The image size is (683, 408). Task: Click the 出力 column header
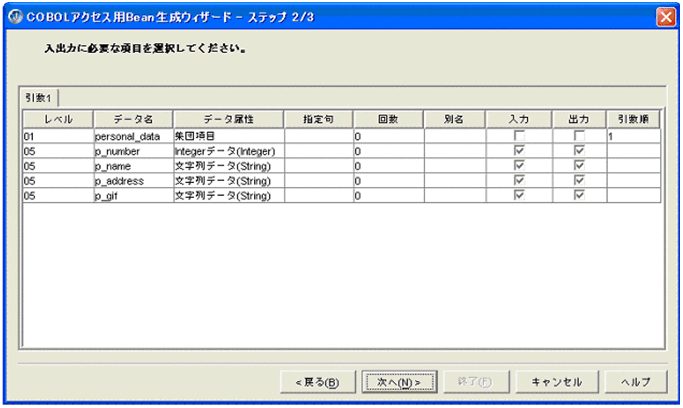click(579, 119)
